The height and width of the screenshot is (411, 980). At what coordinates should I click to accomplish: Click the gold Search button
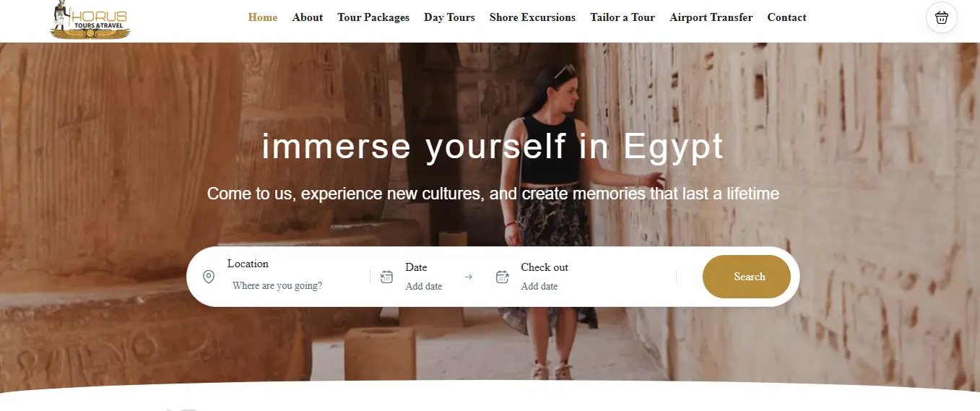click(x=747, y=277)
